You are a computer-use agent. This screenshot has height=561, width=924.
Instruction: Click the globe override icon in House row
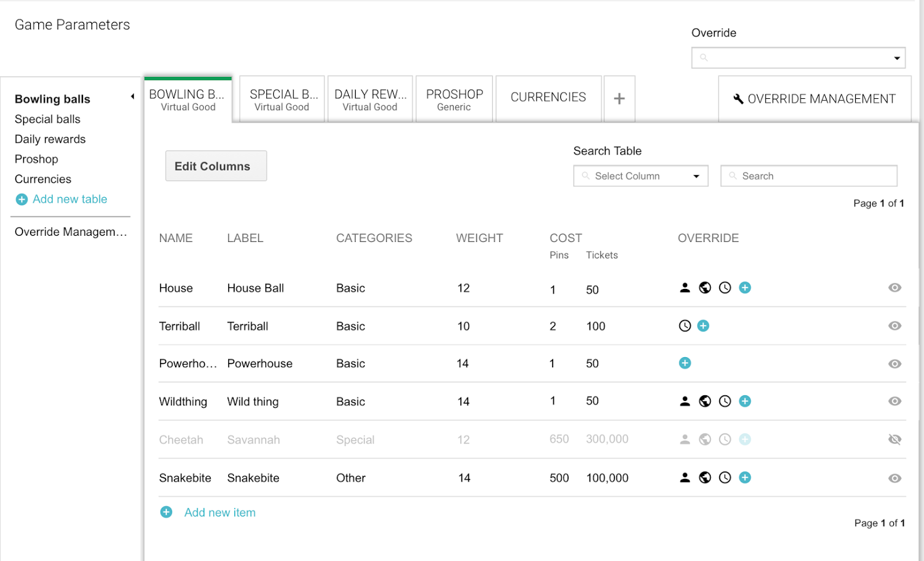tap(705, 288)
